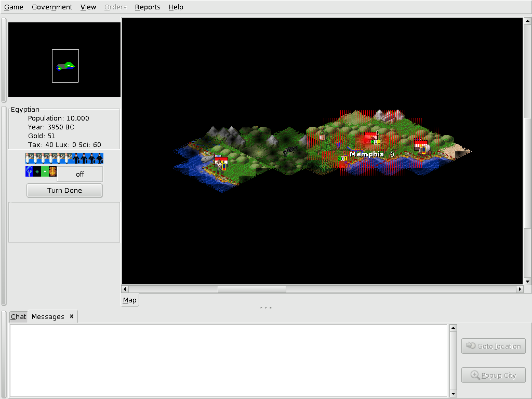Click the whale in the western ocean
The image size is (532, 399).
coord(208,158)
